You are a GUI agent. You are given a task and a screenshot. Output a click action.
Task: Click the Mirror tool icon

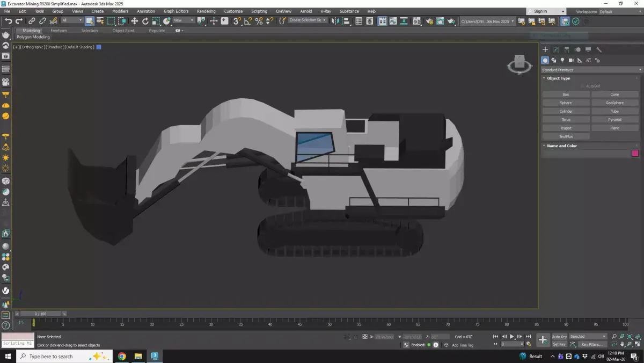click(335, 21)
